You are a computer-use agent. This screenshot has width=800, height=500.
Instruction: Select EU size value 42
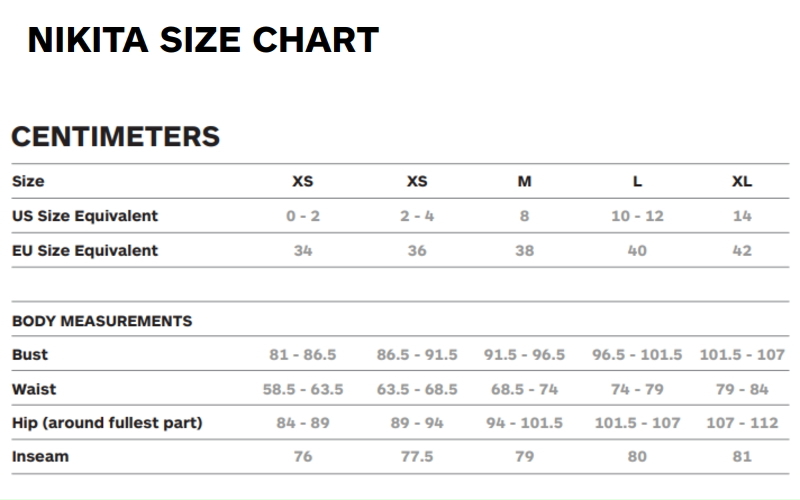coord(741,250)
